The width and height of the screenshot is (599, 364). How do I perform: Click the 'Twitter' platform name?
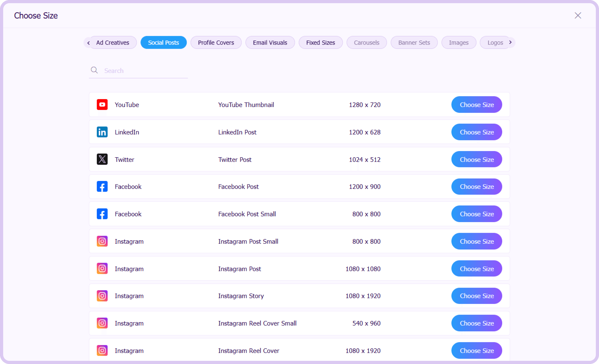[124, 159]
